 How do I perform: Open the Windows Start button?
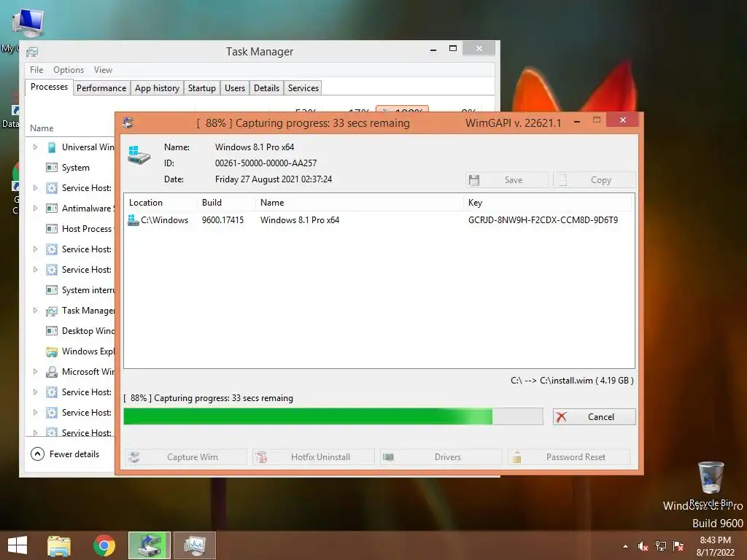coord(18,545)
